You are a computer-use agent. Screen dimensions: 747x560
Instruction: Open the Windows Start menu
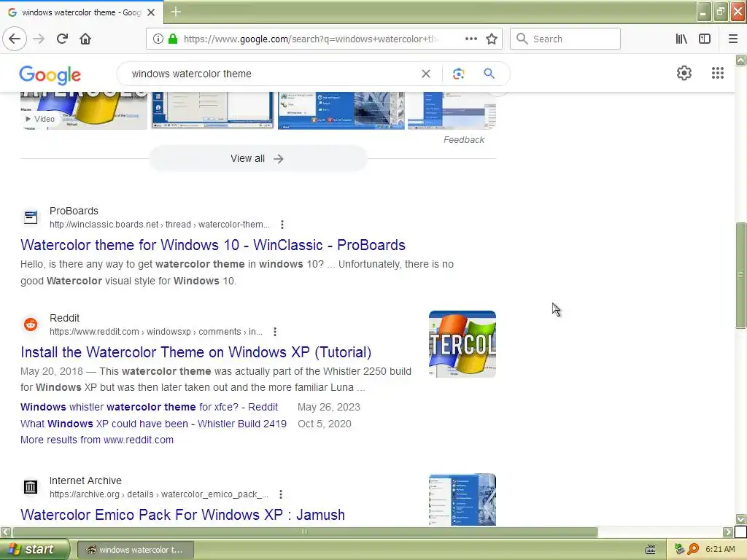[34, 550]
